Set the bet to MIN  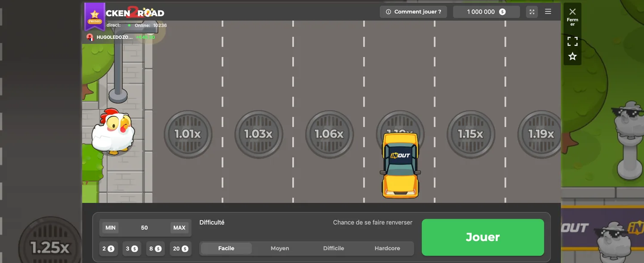(x=110, y=228)
